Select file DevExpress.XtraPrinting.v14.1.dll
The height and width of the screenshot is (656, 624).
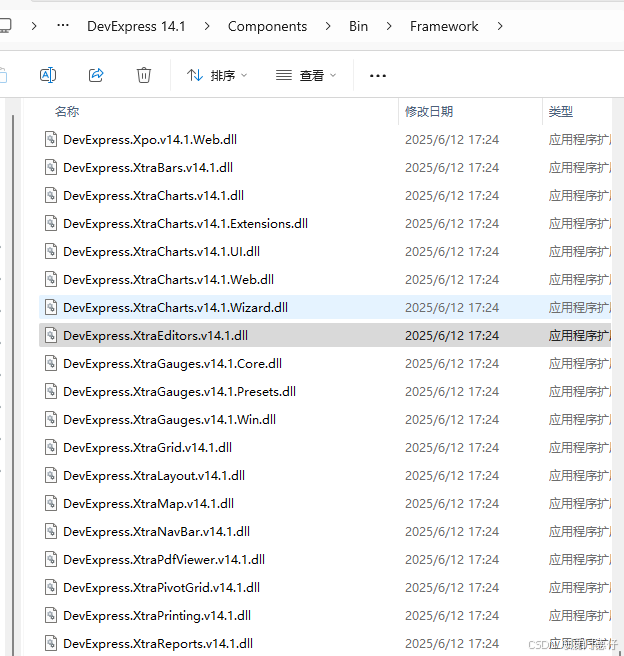click(325, 616)
